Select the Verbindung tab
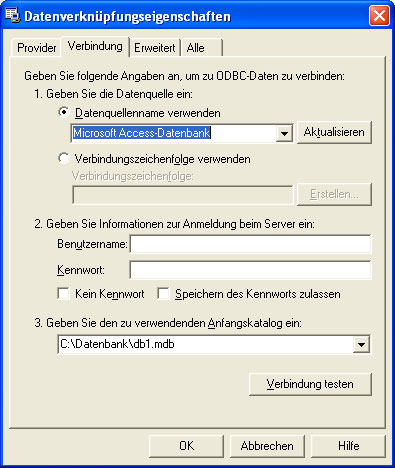 coord(95,46)
